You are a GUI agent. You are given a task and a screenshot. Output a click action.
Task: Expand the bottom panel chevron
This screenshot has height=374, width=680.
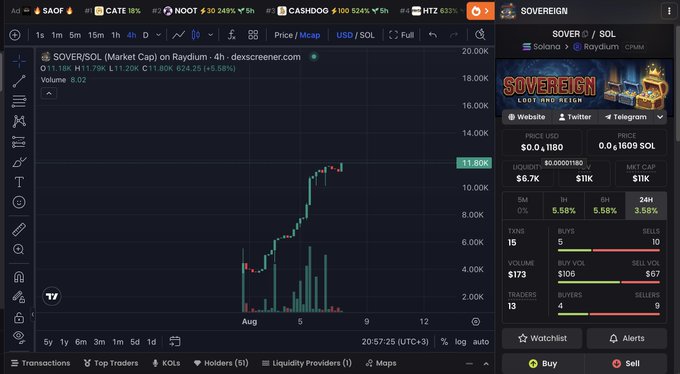(486, 364)
